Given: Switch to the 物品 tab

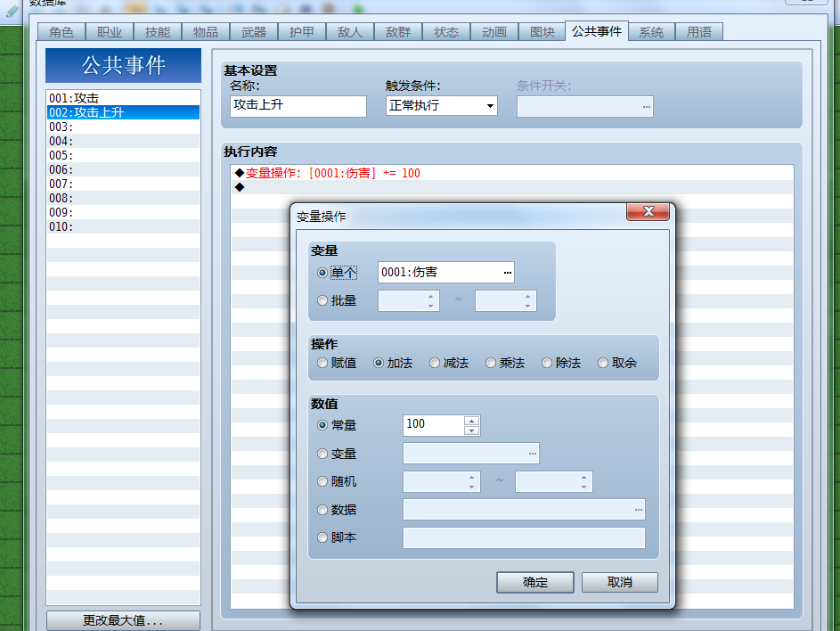Looking at the screenshot, I should click(206, 32).
